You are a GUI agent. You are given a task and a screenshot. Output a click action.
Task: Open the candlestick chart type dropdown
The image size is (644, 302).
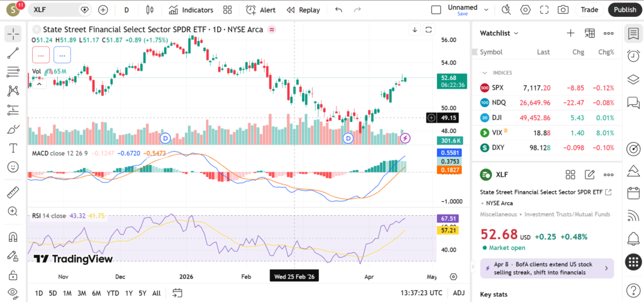(149, 9)
